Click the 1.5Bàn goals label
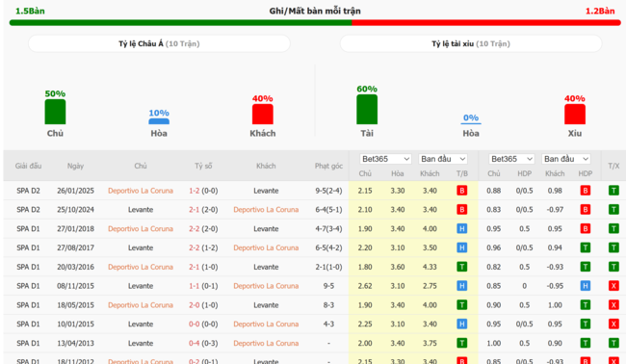This screenshot has height=364, width=626. point(30,11)
